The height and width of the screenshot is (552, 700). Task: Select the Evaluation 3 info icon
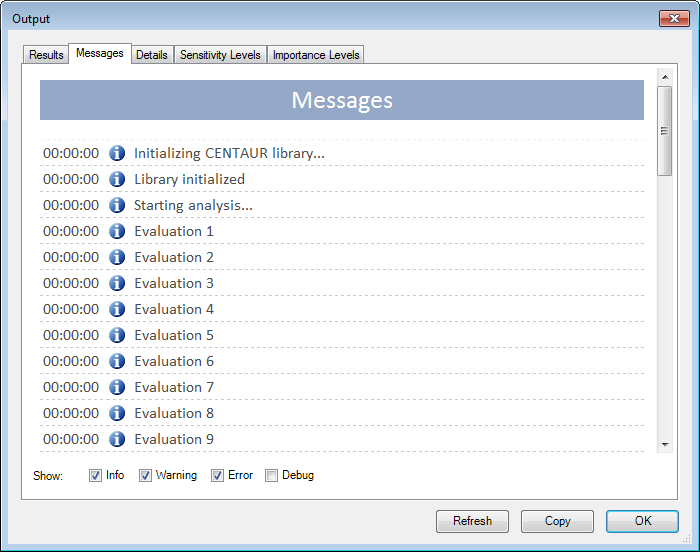tap(117, 283)
